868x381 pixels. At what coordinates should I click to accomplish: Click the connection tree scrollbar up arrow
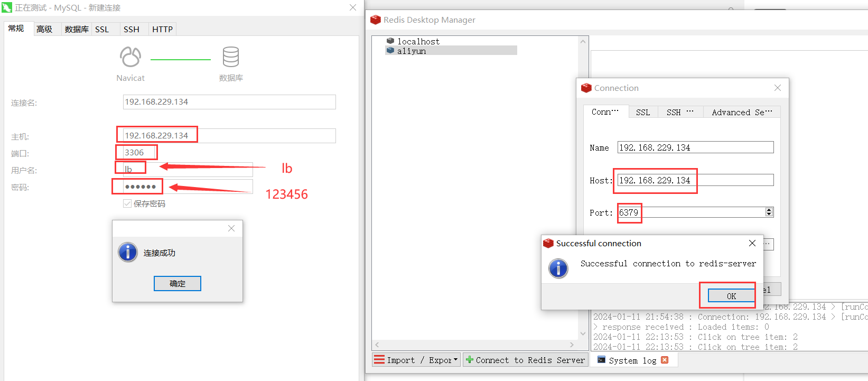click(x=583, y=41)
